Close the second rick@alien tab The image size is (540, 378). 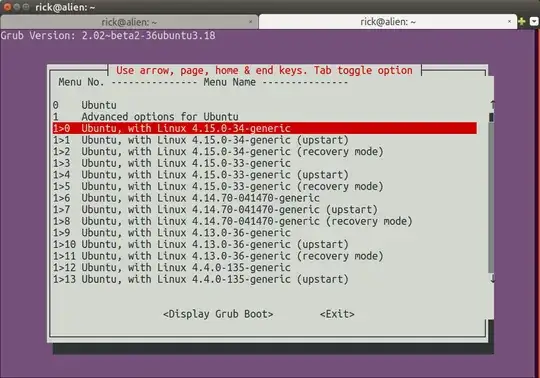509,21
